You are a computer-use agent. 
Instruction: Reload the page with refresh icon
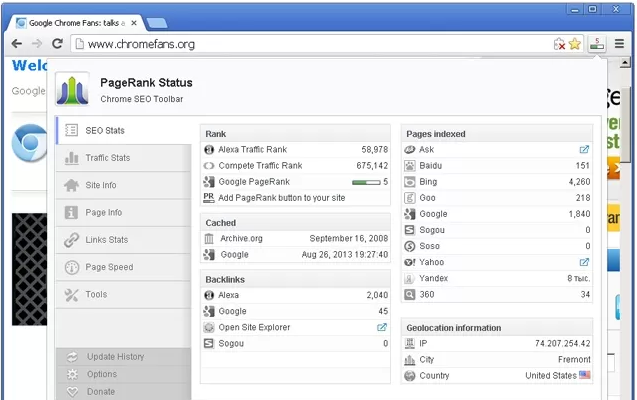click(57, 43)
